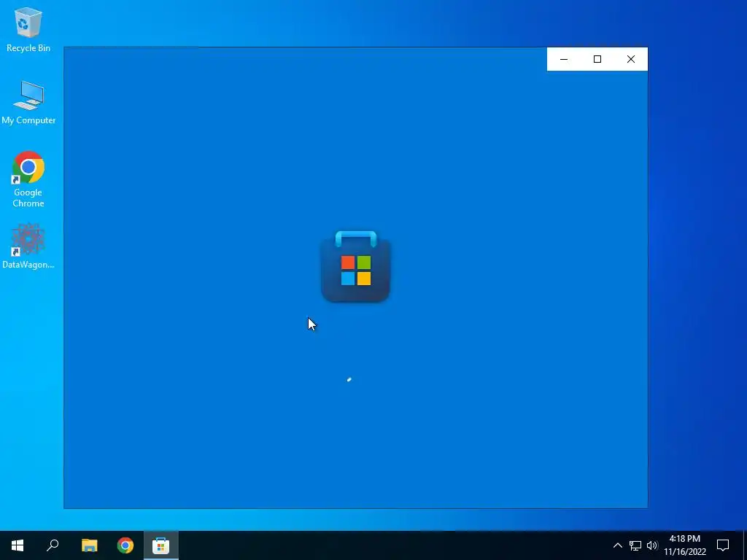Maximize the Microsoft Store window

tap(597, 59)
